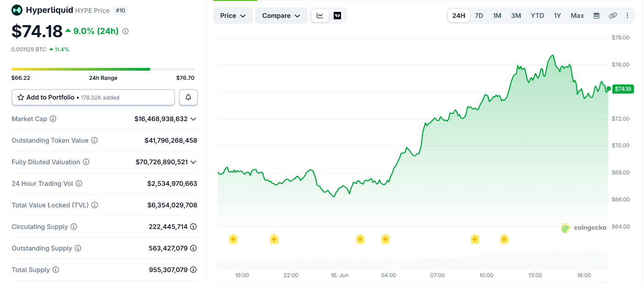
Task: Open the Compare dropdown
Action: click(x=281, y=16)
